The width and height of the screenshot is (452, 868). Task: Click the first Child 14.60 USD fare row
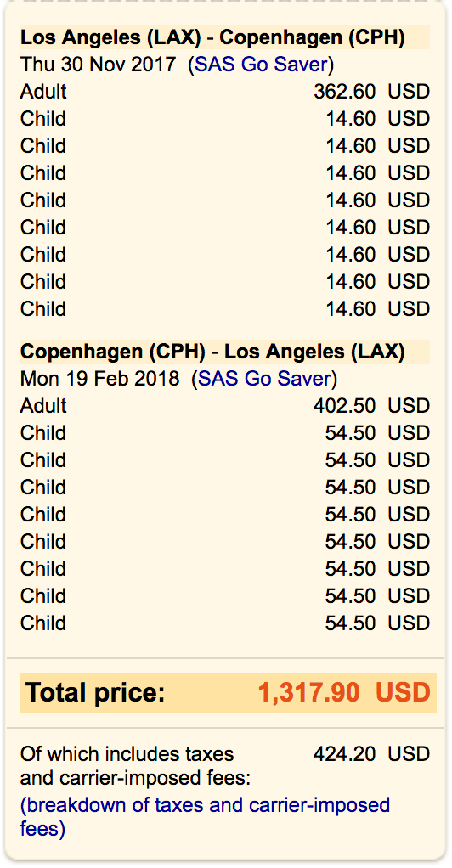tap(225, 118)
